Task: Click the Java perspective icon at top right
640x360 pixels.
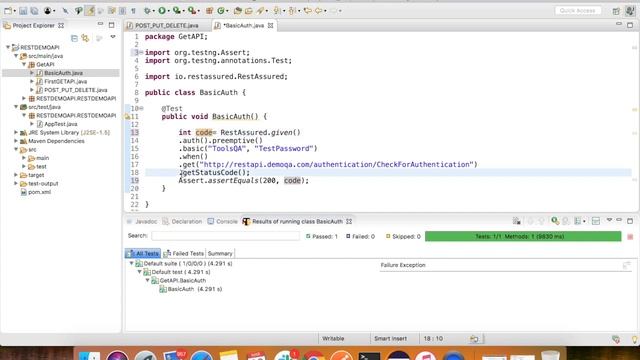Action: [630, 11]
